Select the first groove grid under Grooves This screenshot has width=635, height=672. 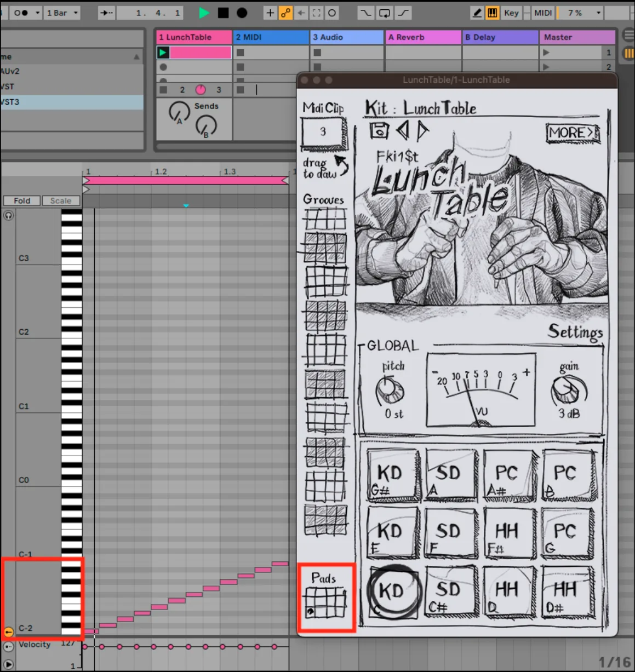[x=325, y=219]
